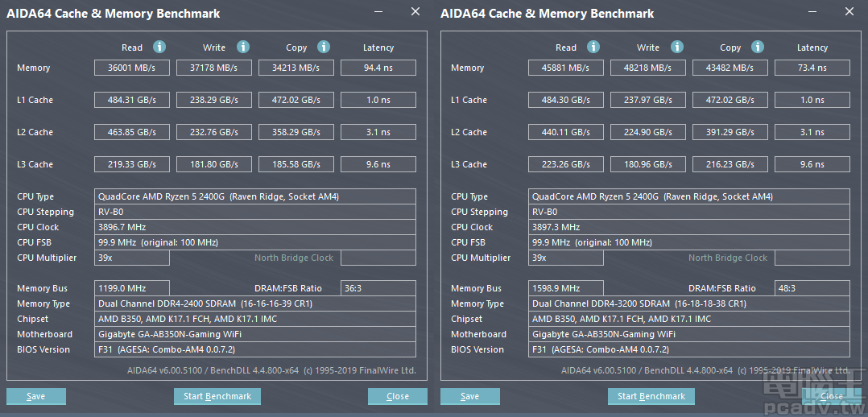Viewport: 868px width, 417px height.
Task: Click Write info icon in left window
Action: coord(243,47)
